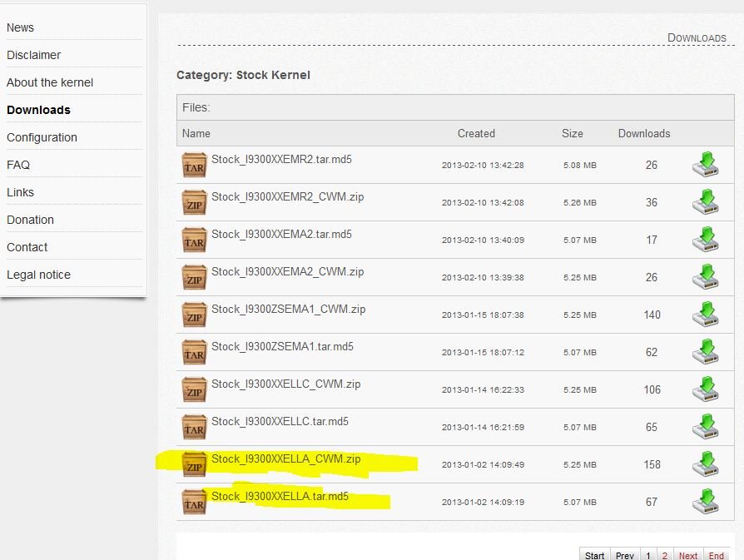Select Downloads in the sidebar menu
Screen dimensions: 744x560
38,110
